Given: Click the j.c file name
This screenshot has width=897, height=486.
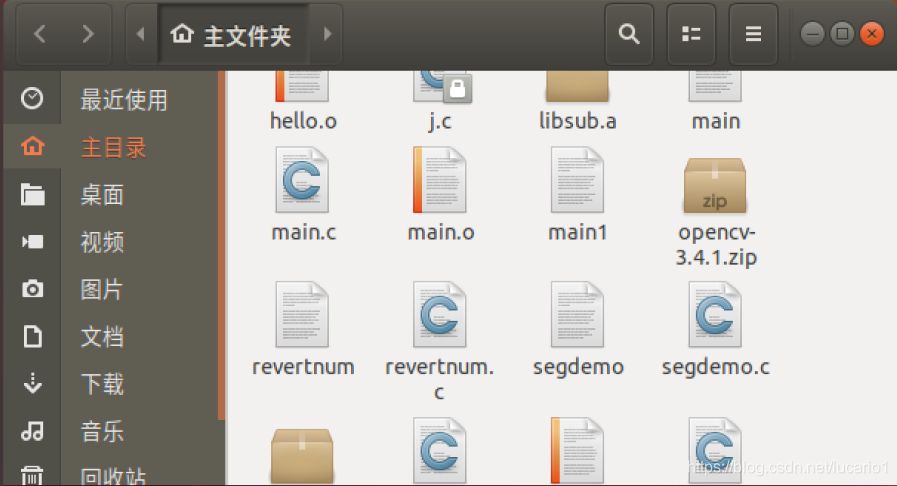Looking at the screenshot, I should click(x=440, y=121).
